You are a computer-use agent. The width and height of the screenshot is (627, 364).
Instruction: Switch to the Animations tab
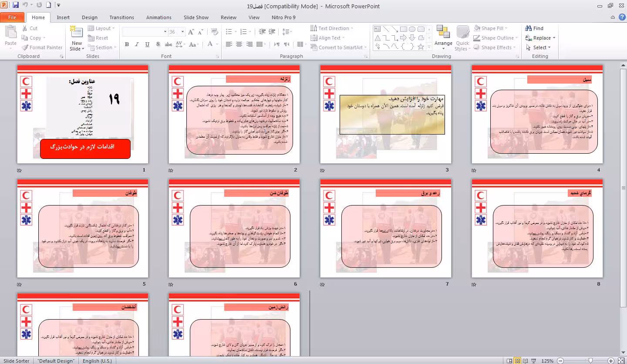point(159,17)
